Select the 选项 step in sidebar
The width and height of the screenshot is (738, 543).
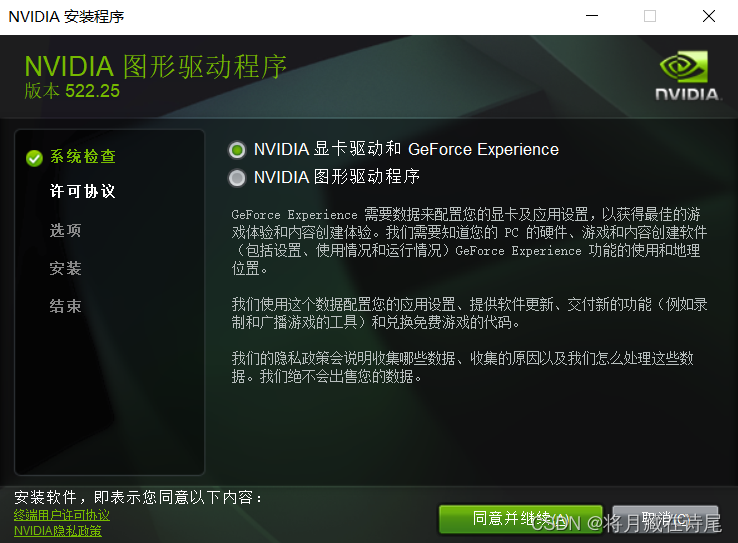[x=65, y=231]
